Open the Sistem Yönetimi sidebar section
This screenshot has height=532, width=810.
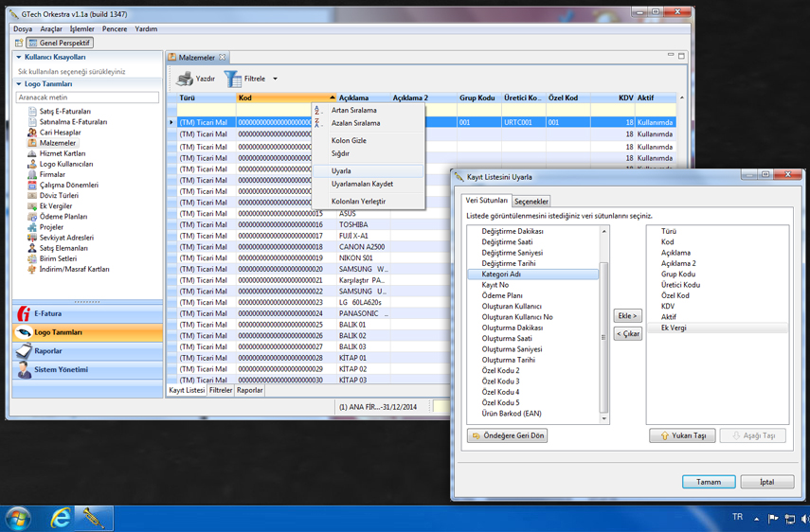point(61,370)
